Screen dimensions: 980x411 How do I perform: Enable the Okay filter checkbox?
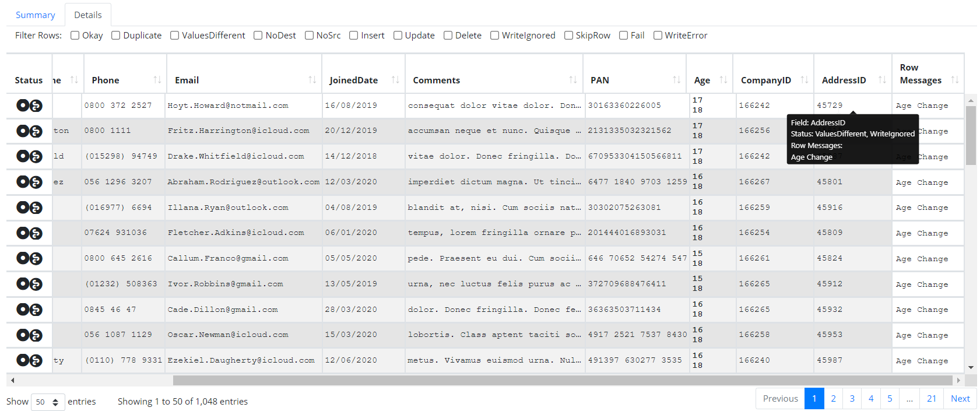click(x=75, y=36)
